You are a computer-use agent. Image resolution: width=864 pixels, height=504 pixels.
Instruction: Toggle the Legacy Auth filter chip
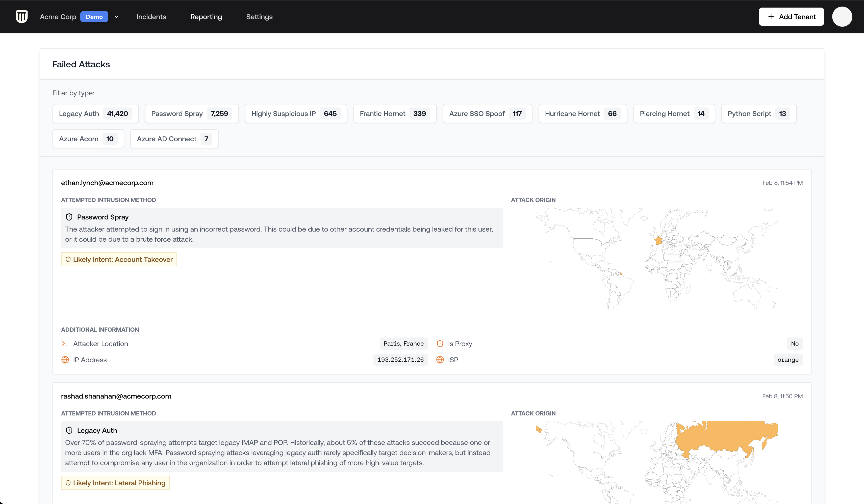pyautogui.click(x=95, y=114)
